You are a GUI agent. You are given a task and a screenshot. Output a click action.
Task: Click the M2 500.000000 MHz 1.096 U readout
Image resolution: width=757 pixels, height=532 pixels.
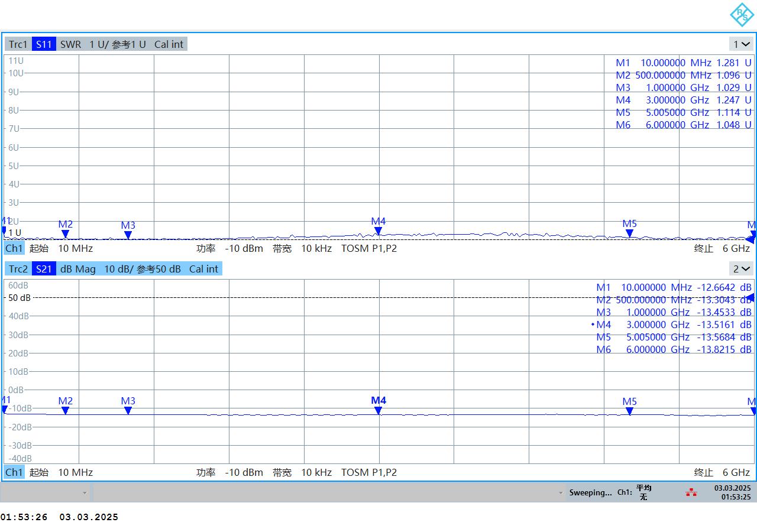tap(684, 75)
